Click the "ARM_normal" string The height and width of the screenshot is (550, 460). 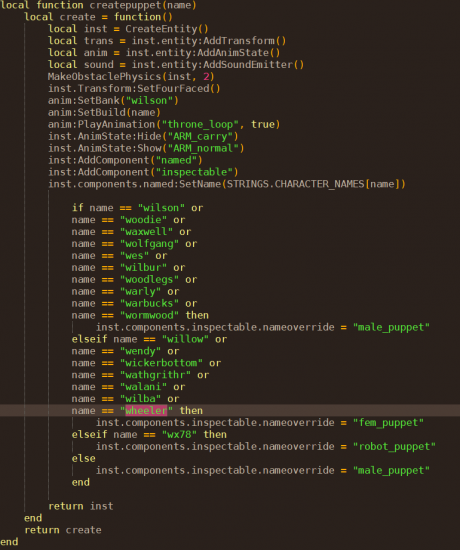pos(203,148)
